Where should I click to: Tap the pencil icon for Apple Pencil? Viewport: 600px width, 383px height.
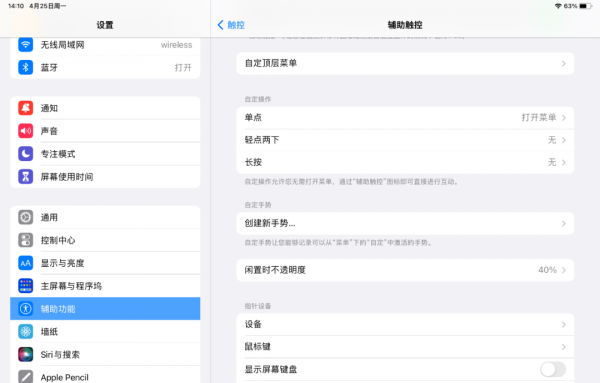coord(26,376)
